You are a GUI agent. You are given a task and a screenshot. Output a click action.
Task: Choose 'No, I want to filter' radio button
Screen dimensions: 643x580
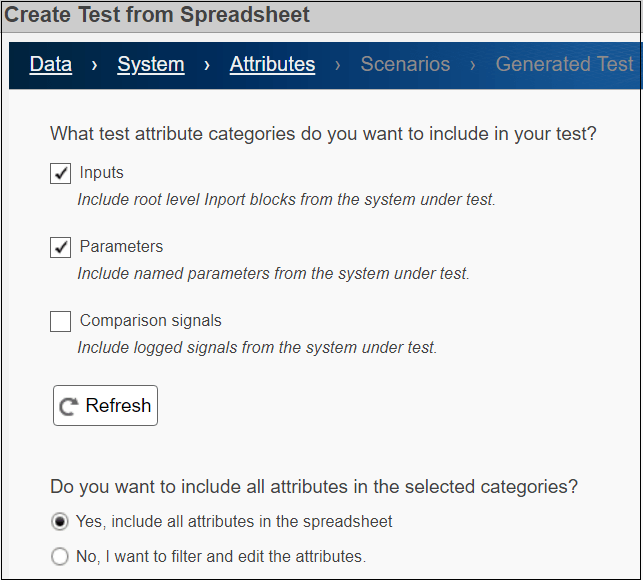[60, 556]
